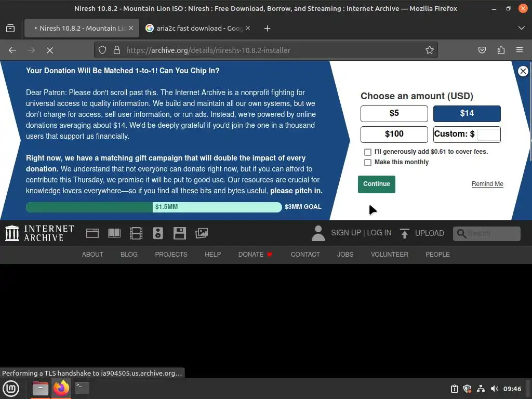
Task: Close the aria2c fast download tab
Action: 248,28
